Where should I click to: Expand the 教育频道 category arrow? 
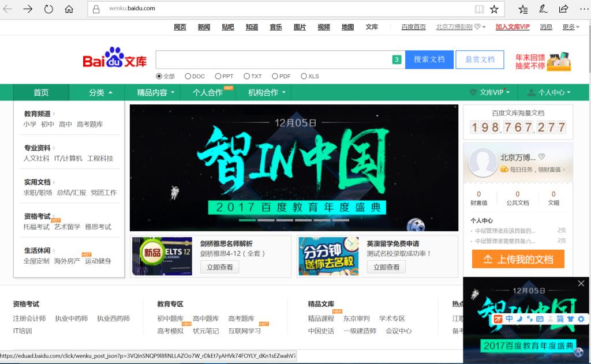[54, 114]
